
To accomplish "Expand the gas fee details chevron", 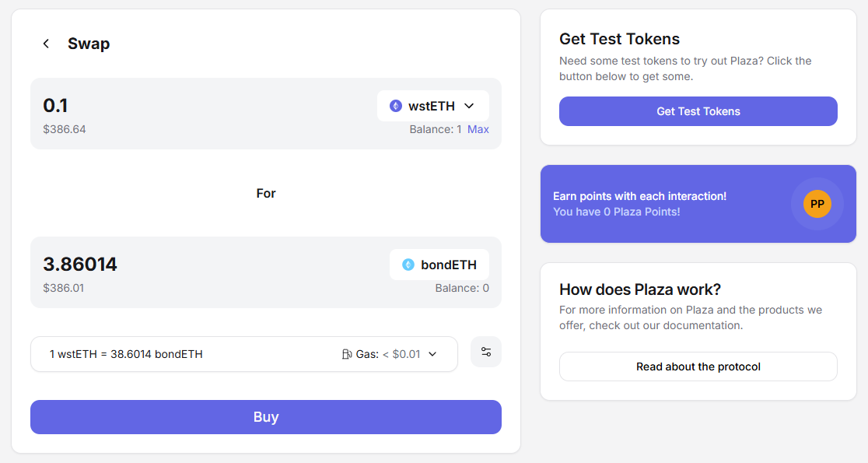I will (433, 354).
